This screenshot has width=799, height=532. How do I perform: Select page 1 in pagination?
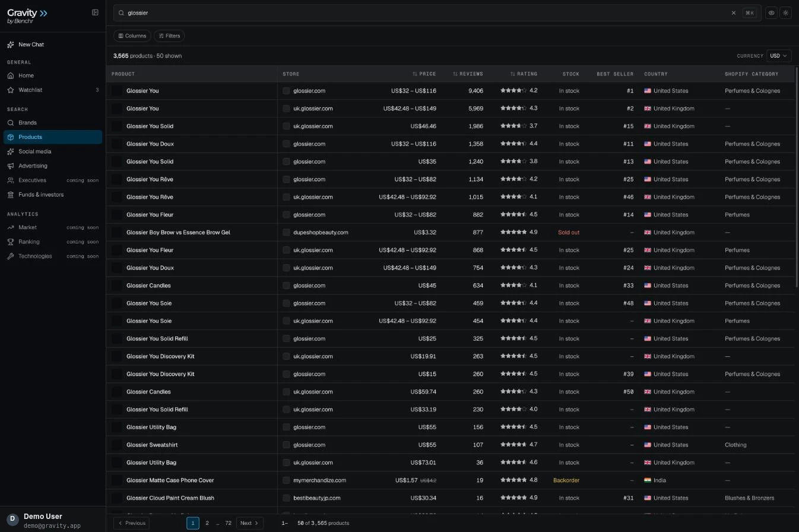193,523
